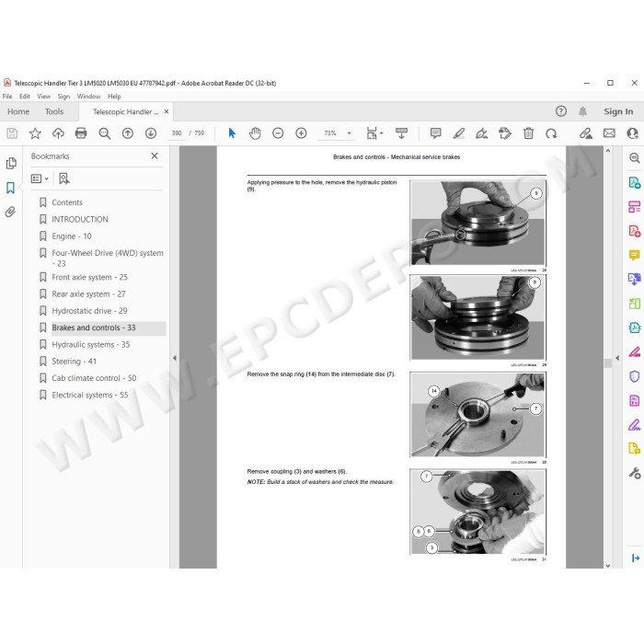Click the trash delete icon
Image resolution: width=644 pixels, height=644 pixels.
(x=528, y=133)
